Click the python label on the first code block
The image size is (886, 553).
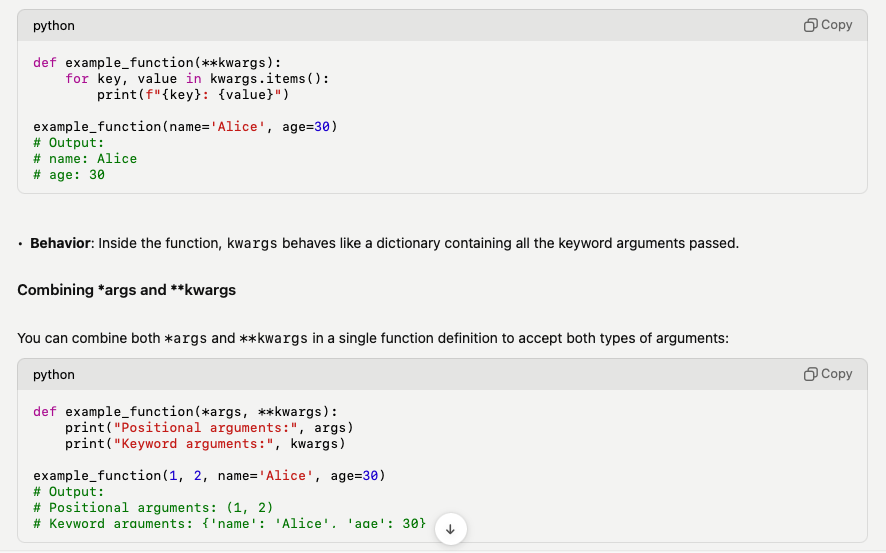point(54,25)
